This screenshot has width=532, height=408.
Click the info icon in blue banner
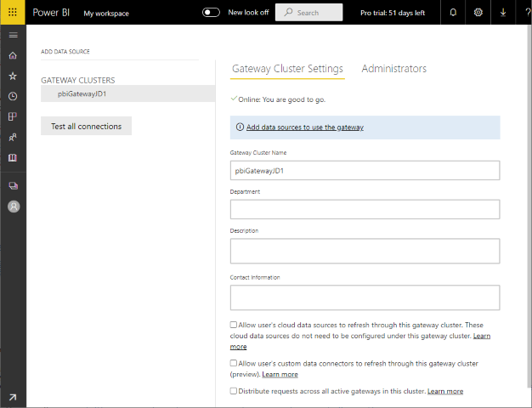click(x=240, y=127)
